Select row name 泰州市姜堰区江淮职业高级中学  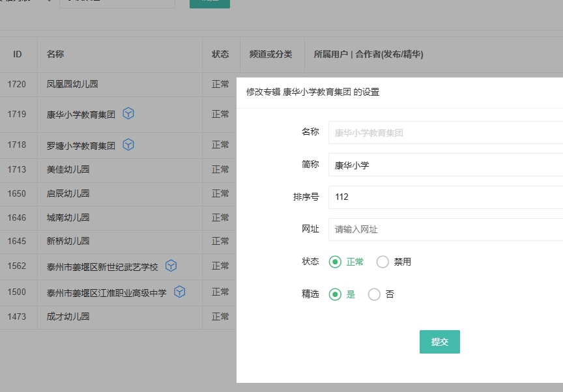[107, 293]
